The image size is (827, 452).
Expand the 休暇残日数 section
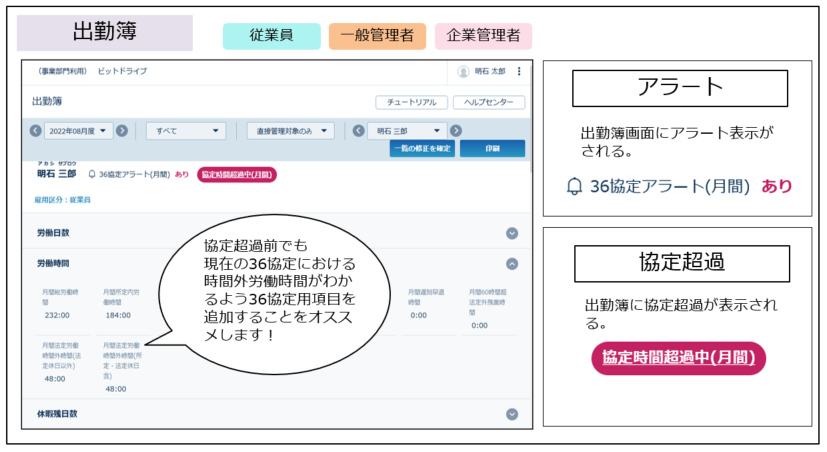(512, 414)
